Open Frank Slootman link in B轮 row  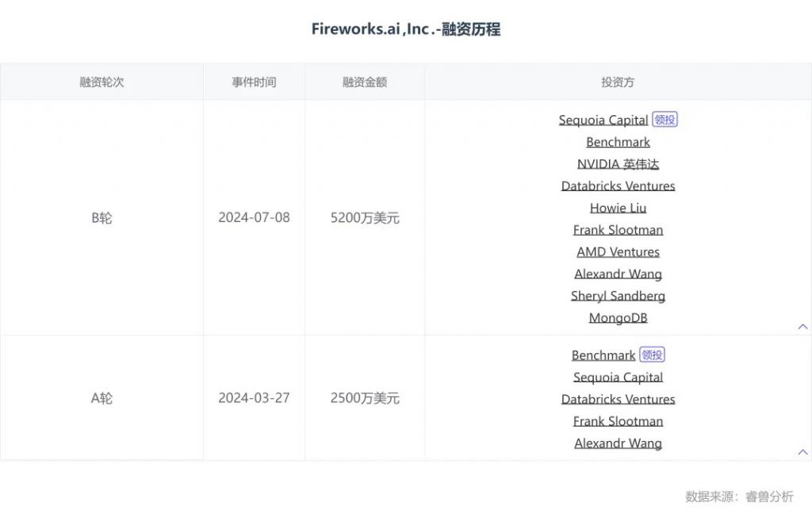click(x=618, y=230)
